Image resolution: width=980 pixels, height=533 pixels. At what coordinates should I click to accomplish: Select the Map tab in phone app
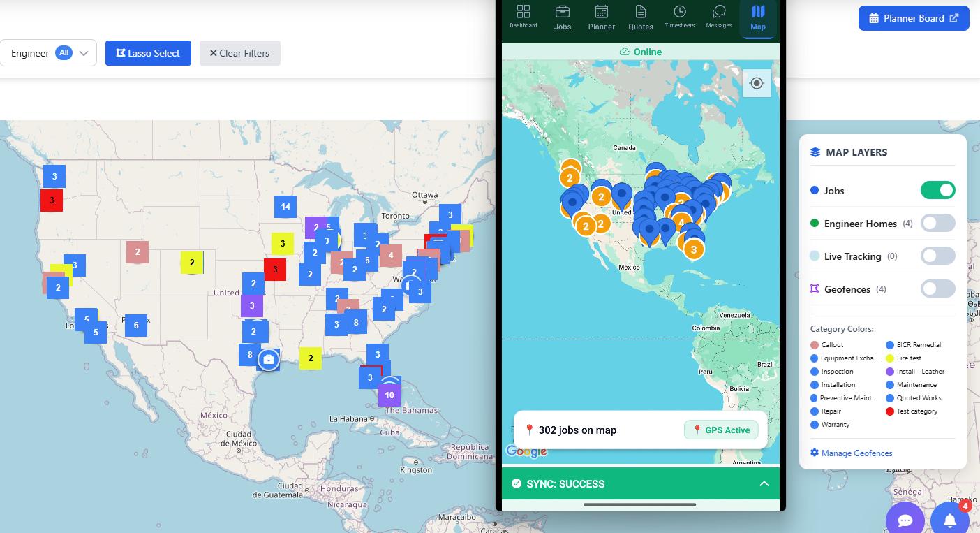(758, 18)
